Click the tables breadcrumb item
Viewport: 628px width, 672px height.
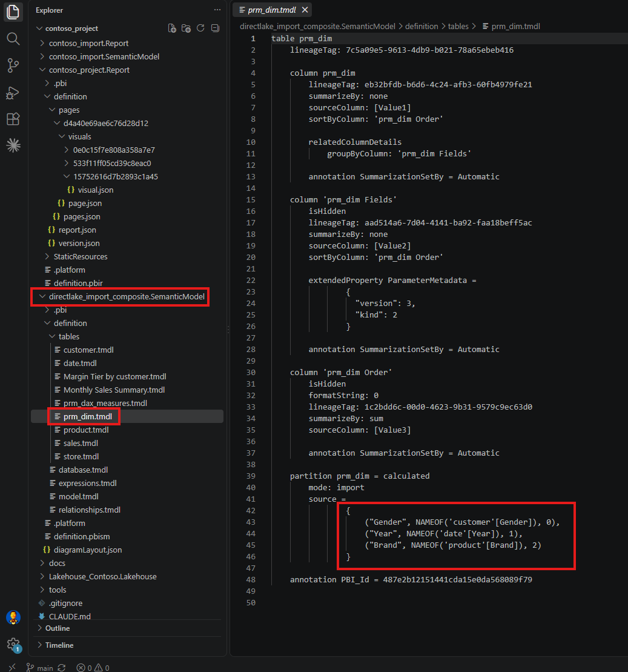pos(458,26)
